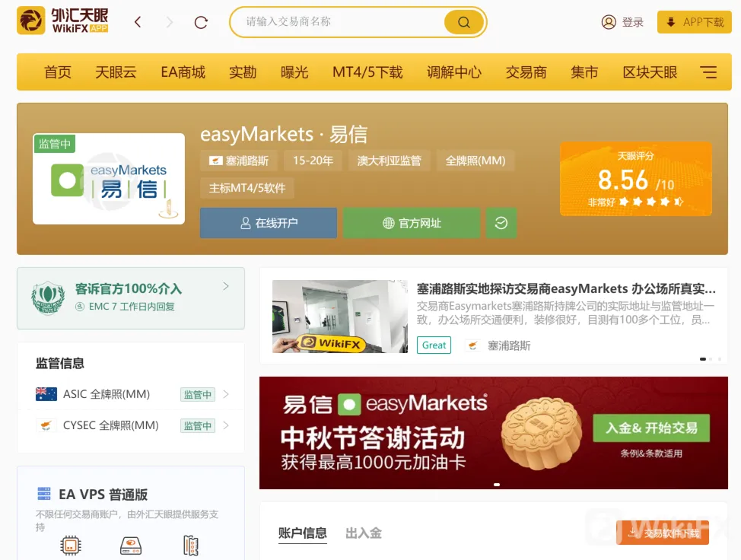741x560 pixels.
Task: Click the hard drive icon
Action: (131, 546)
